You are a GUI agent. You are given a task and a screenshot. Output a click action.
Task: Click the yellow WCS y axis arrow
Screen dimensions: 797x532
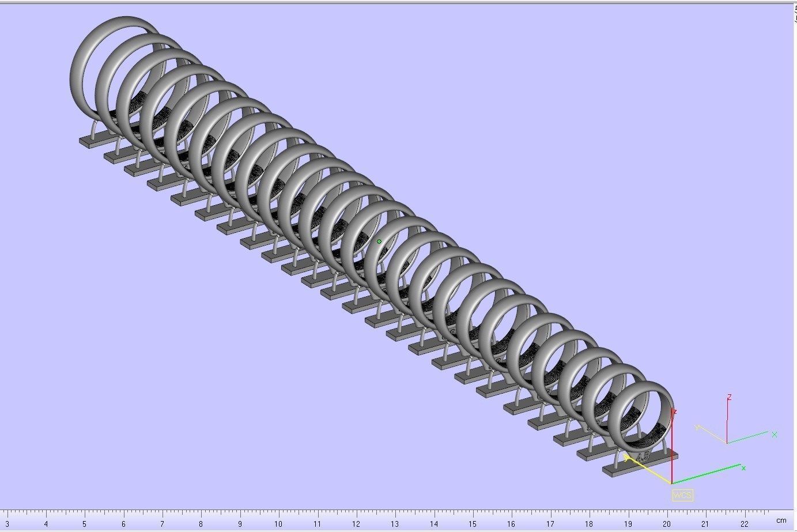click(x=648, y=470)
